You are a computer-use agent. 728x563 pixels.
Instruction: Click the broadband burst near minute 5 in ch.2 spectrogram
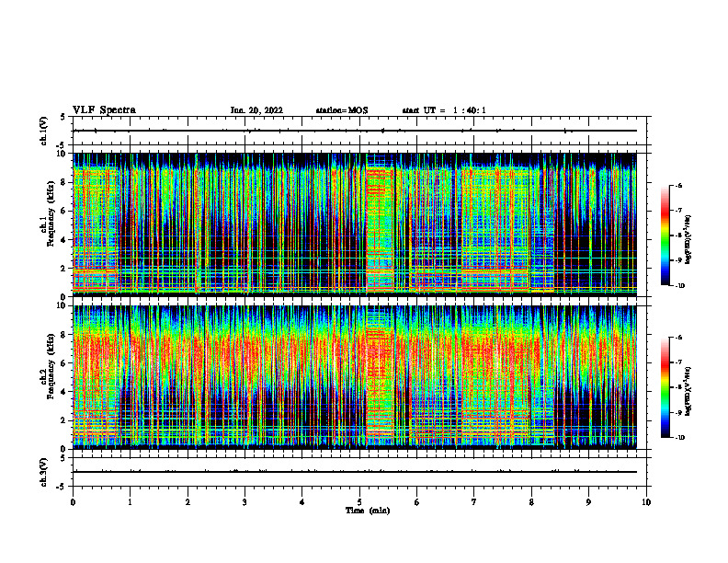tap(381, 377)
